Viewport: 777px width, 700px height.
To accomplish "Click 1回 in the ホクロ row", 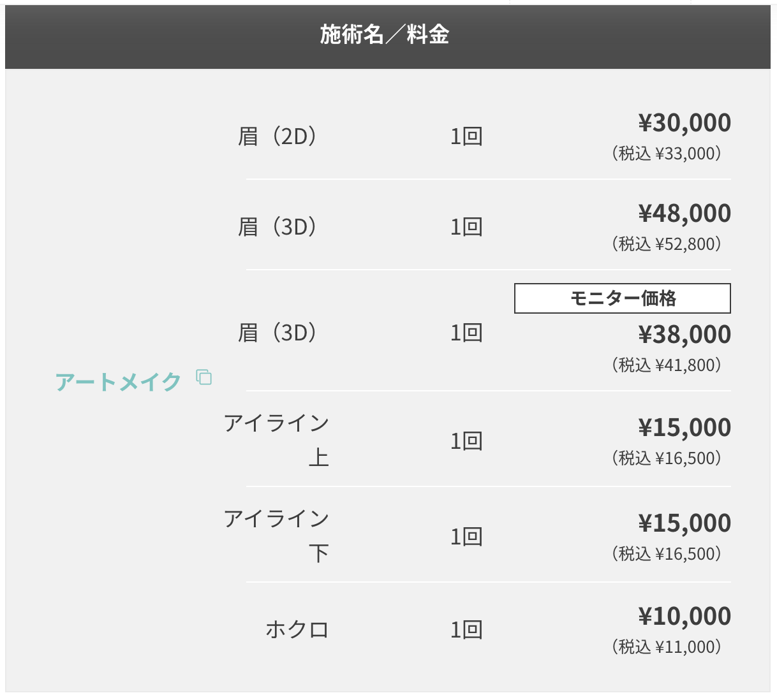I will click(x=466, y=630).
